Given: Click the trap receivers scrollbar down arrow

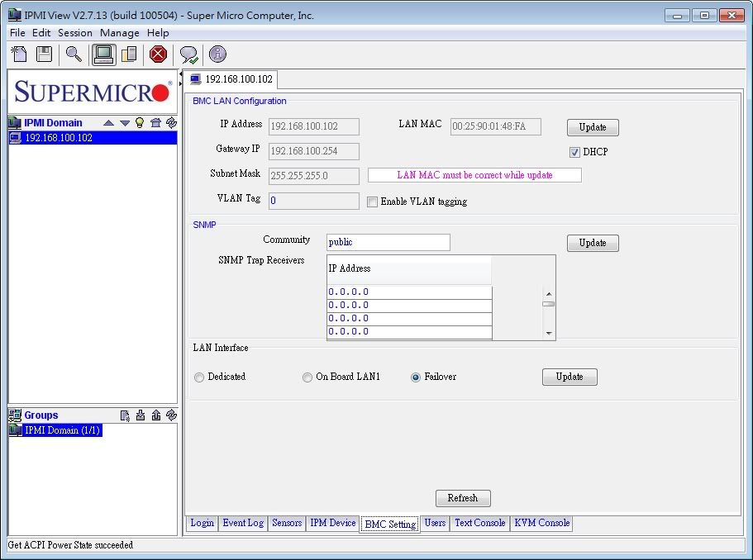Looking at the screenshot, I should (549, 334).
